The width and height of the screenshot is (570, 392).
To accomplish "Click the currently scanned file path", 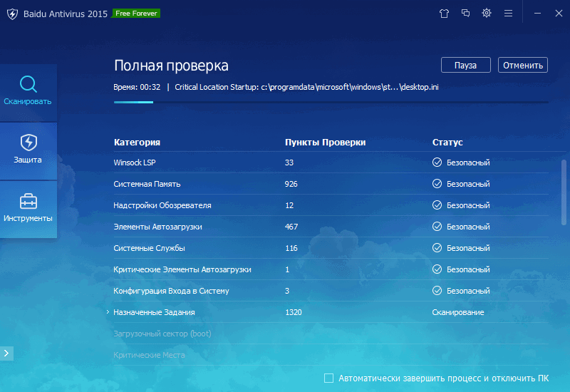I will point(350,87).
